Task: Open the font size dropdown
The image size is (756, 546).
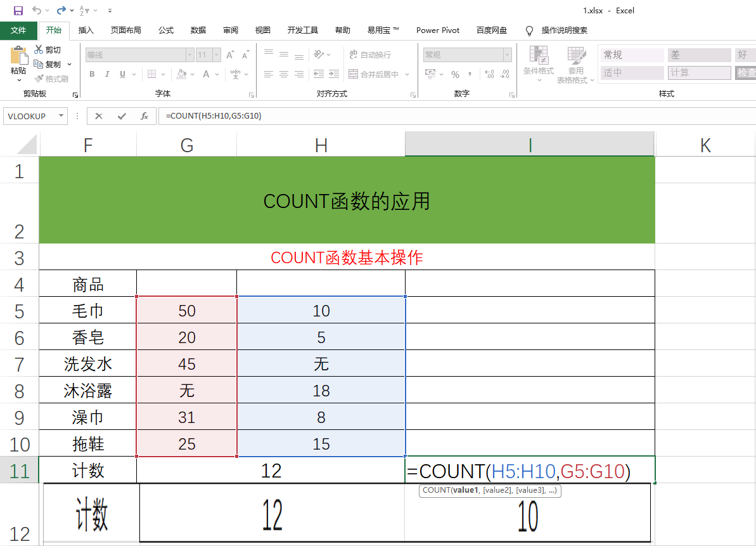Action: click(x=217, y=55)
